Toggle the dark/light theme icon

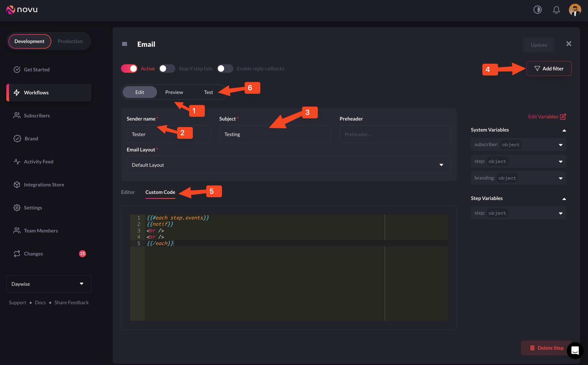(537, 10)
